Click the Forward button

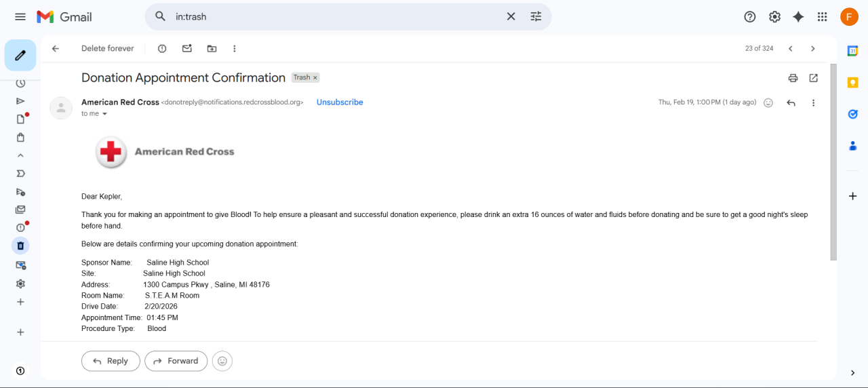click(x=176, y=361)
